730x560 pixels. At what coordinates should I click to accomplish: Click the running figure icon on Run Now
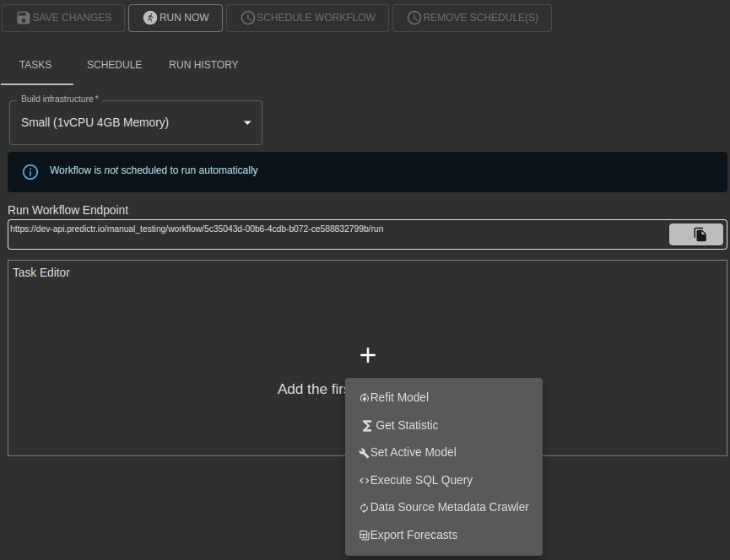(150, 18)
